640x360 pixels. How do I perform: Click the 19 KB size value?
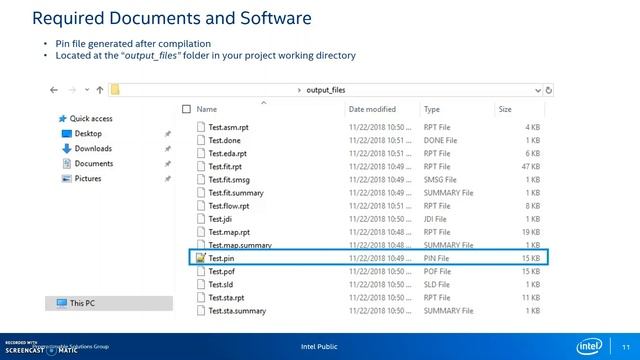coord(531,232)
